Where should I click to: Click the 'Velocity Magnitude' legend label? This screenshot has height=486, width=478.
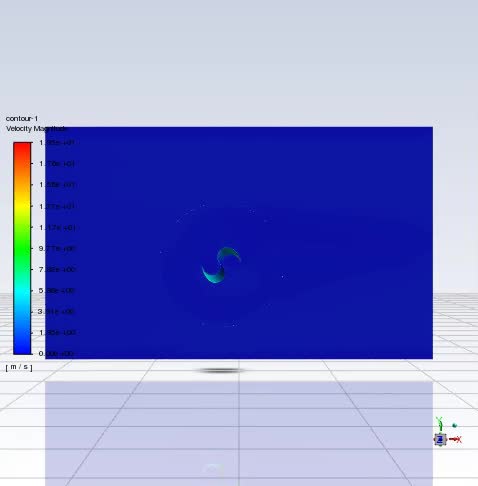click(36, 129)
